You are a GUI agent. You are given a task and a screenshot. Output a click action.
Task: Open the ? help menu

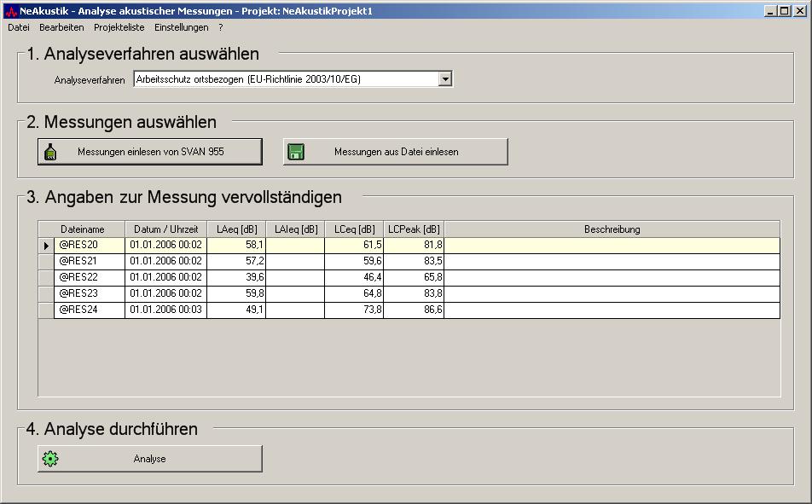click(220, 27)
